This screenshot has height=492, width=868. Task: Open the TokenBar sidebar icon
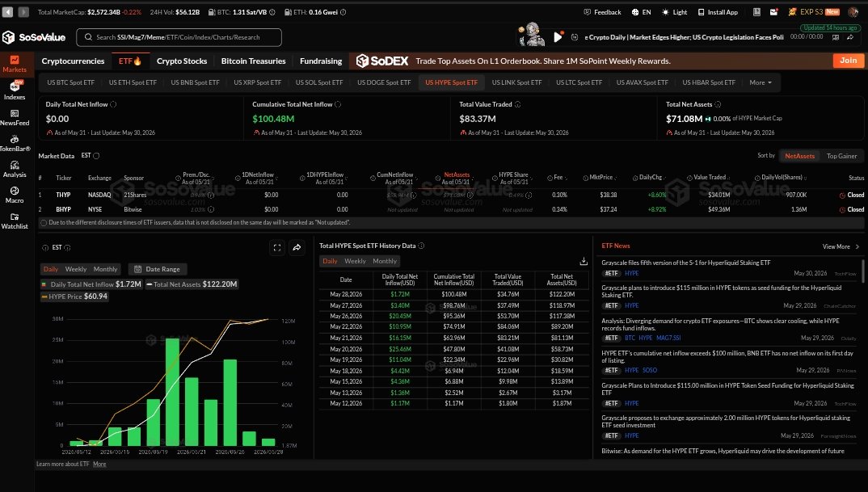coord(15,143)
